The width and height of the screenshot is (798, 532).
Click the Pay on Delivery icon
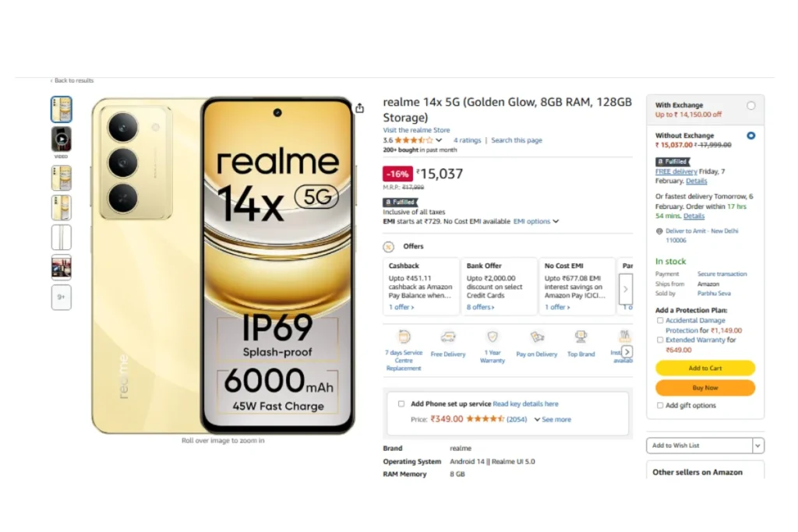537,336
